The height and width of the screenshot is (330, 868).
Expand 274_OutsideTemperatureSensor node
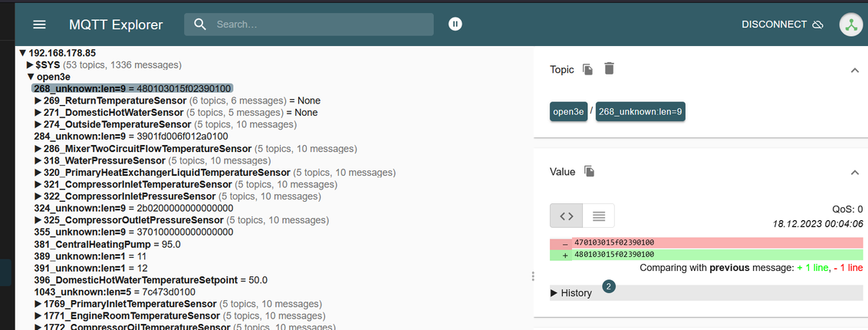(x=38, y=124)
